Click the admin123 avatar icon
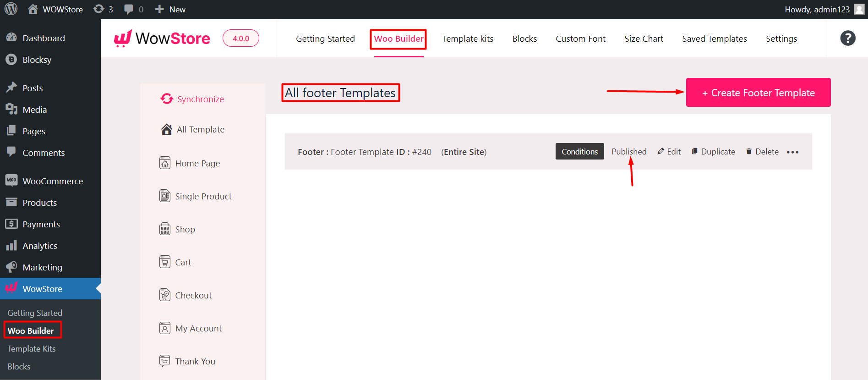868x380 pixels. (859, 9)
